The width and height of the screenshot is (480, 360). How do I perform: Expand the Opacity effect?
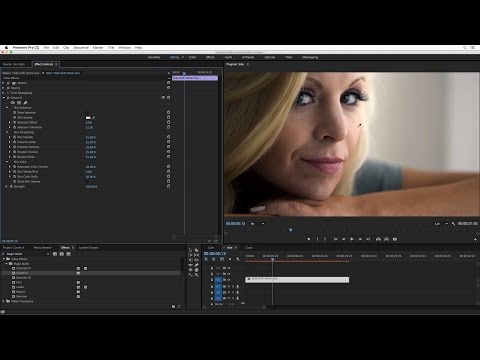point(4,88)
